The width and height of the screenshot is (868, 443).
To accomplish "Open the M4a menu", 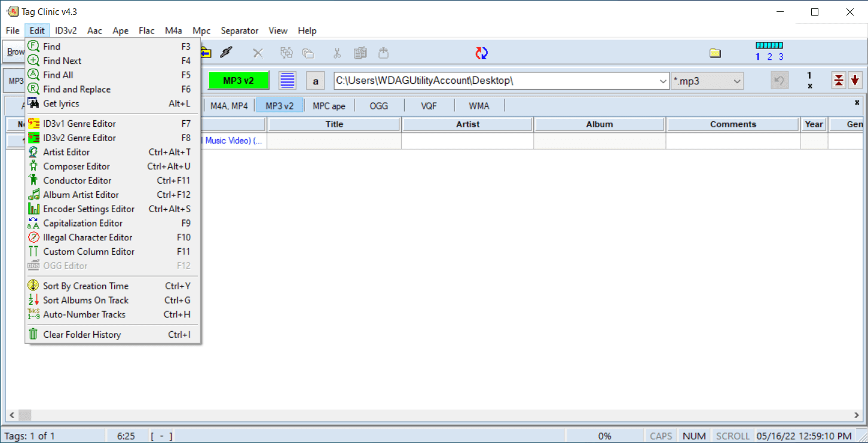I will pyautogui.click(x=173, y=30).
